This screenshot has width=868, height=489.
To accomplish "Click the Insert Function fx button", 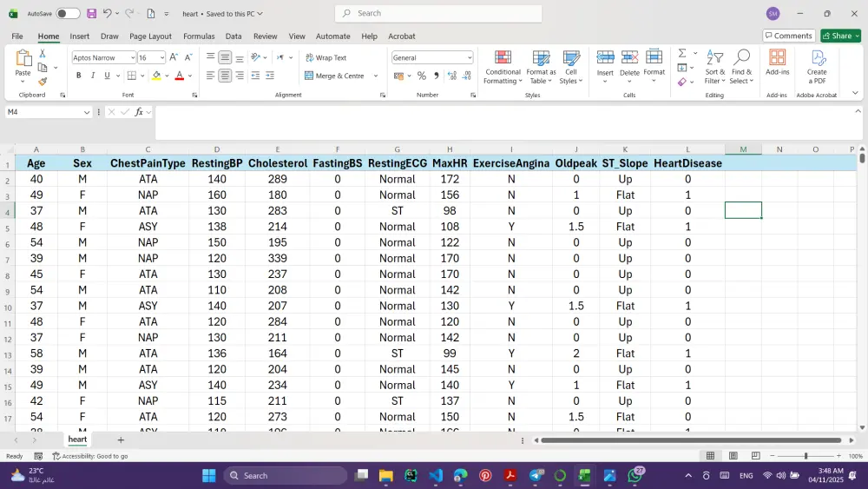I will [x=139, y=112].
